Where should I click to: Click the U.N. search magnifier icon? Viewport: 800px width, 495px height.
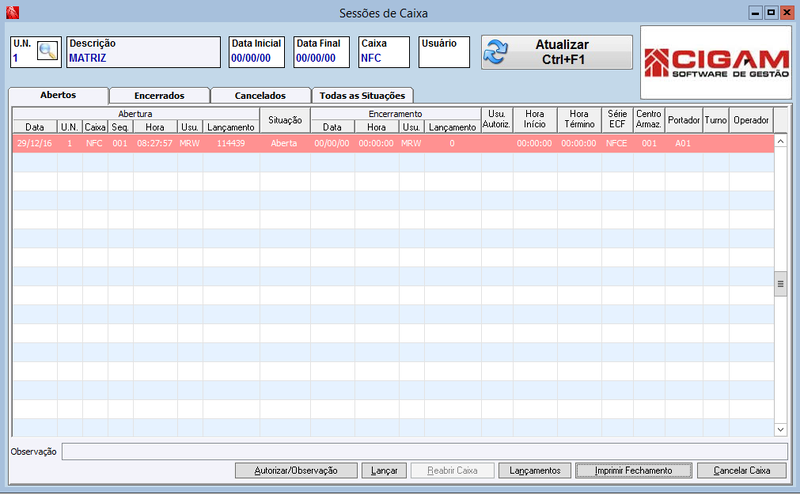coord(47,51)
